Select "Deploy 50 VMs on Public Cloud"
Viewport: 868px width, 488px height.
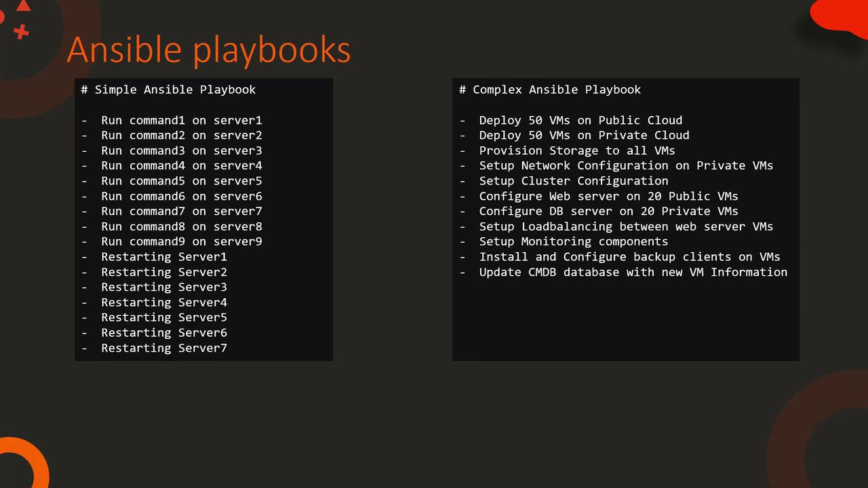pos(580,120)
